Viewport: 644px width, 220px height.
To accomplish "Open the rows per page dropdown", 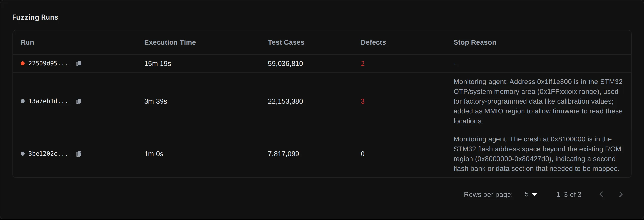I will [x=531, y=194].
